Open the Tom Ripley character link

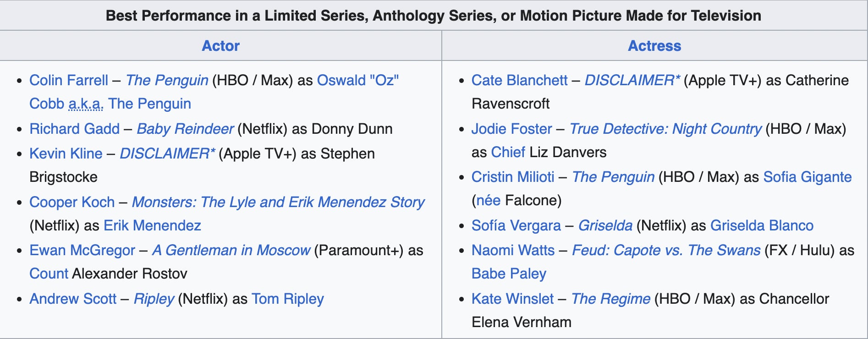click(x=287, y=299)
